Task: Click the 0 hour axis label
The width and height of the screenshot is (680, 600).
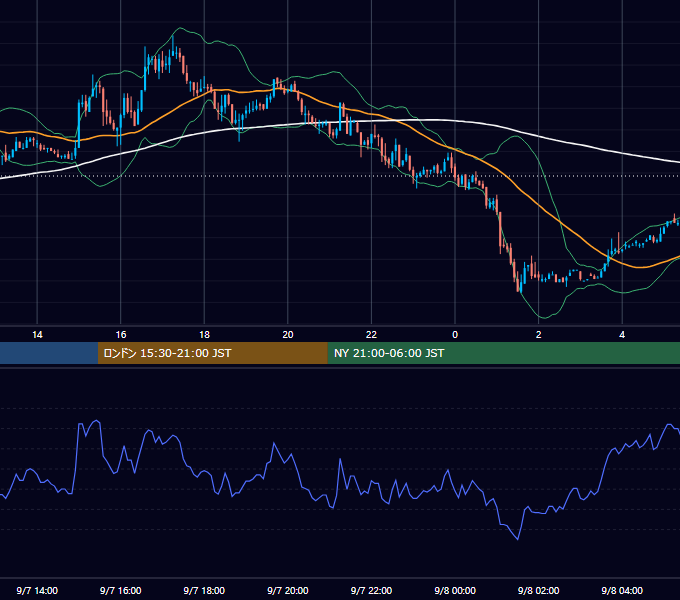Action: pos(455,335)
